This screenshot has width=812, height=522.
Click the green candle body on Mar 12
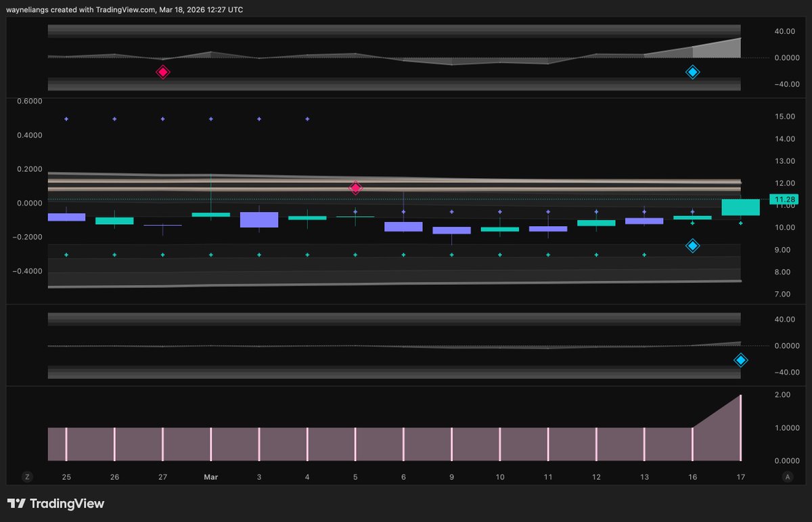(x=596, y=223)
